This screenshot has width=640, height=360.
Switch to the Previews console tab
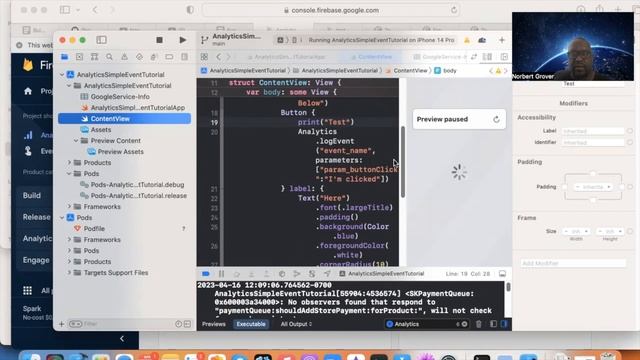point(214,324)
